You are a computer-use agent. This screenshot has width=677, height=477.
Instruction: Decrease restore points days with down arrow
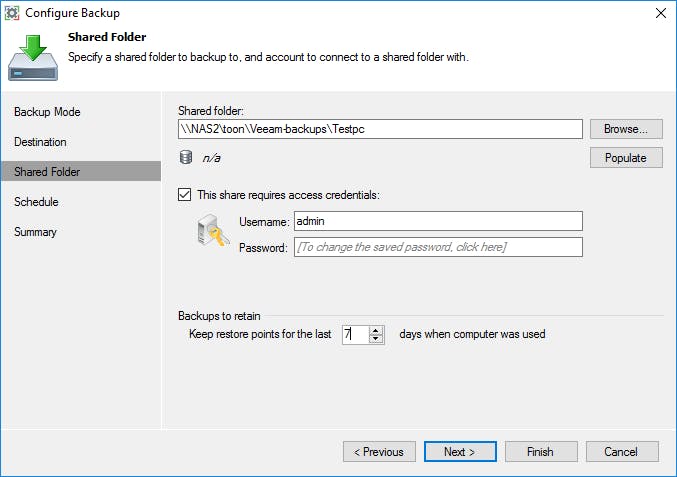[x=377, y=339]
